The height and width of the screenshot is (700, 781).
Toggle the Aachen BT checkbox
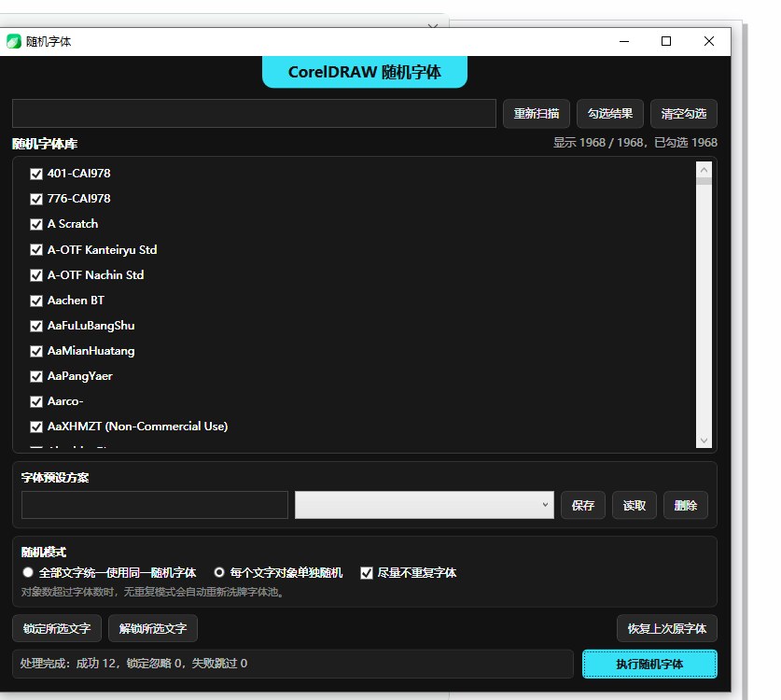pos(36,301)
